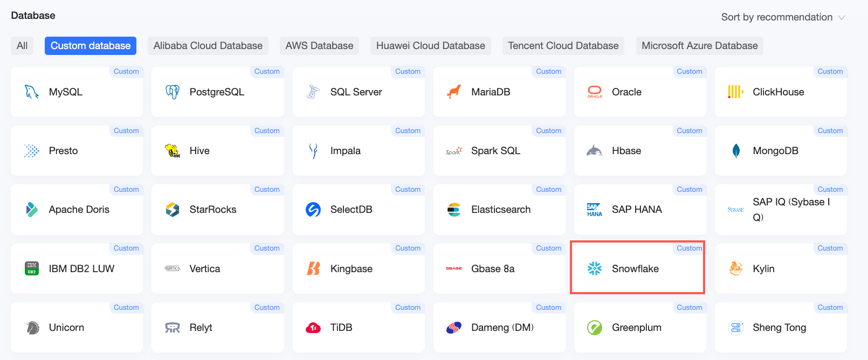This screenshot has width=868, height=360.
Task: Pick the ClickHouse card label
Action: click(779, 92)
